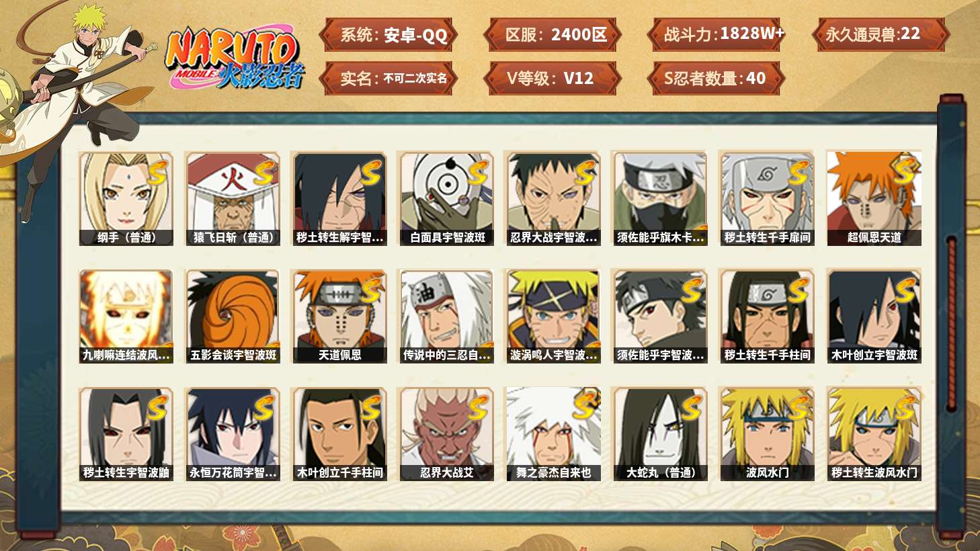Click the 系统: 安卓-QQ banner
This screenshot has width=980, height=551.
pyautogui.click(x=389, y=35)
